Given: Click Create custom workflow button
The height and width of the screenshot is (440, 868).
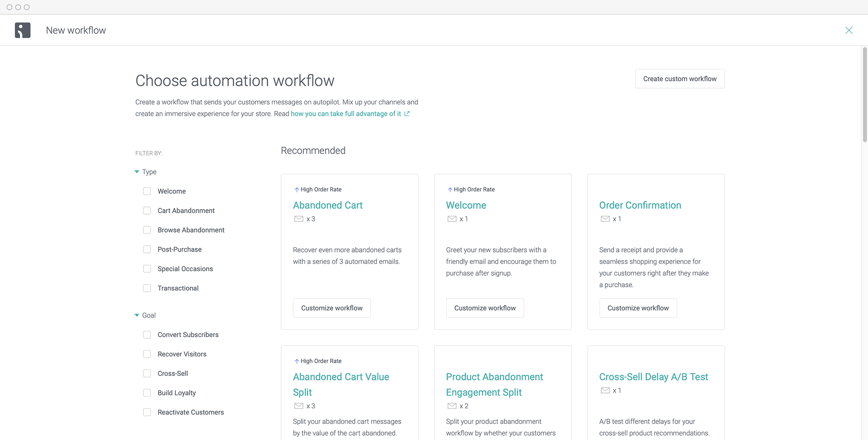Looking at the screenshot, I should [679, 79].
